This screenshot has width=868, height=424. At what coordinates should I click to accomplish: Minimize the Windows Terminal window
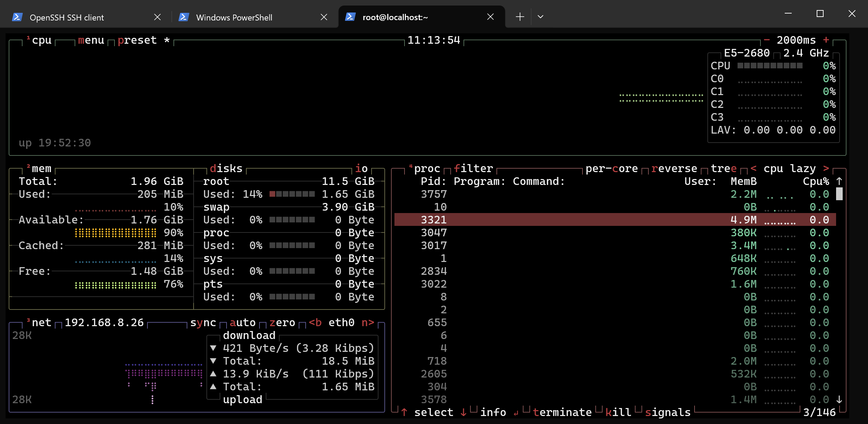[x=788, y=14]
